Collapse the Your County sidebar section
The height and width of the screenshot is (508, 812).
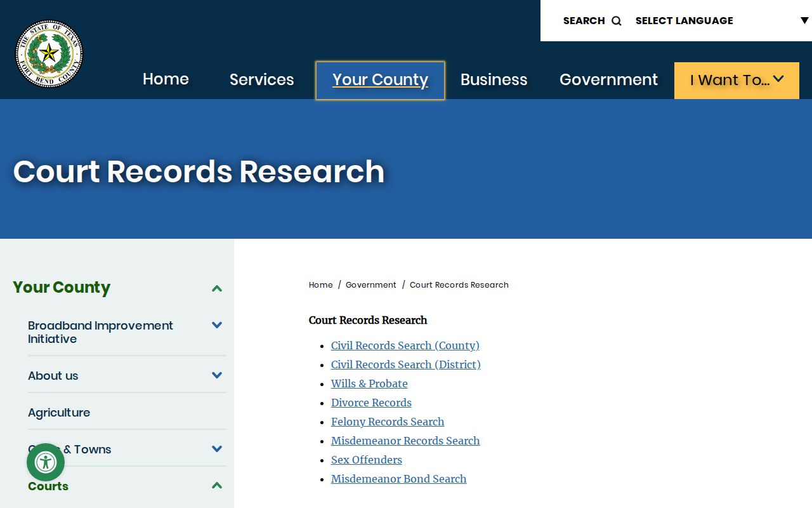tap(217, 288)
